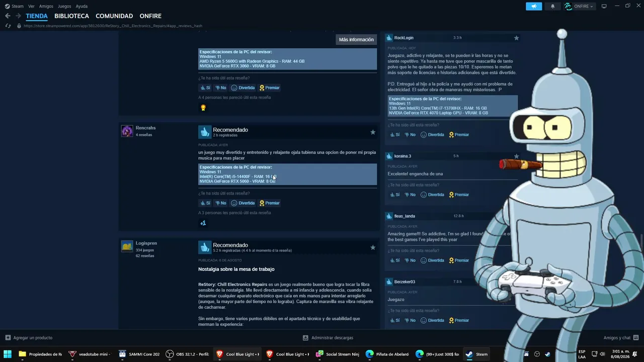The image size is (644, 362).
Task: Open the Windows Start menu
Action: (x=8, y=354)
